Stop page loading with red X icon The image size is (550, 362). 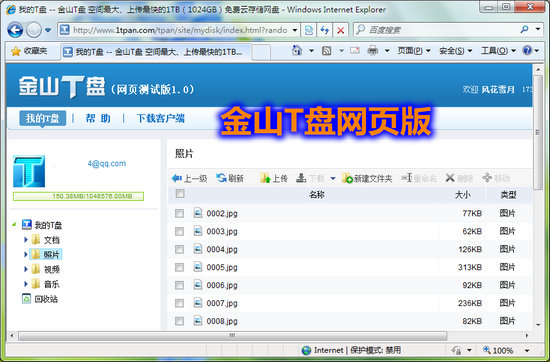(x=340, y=30)
